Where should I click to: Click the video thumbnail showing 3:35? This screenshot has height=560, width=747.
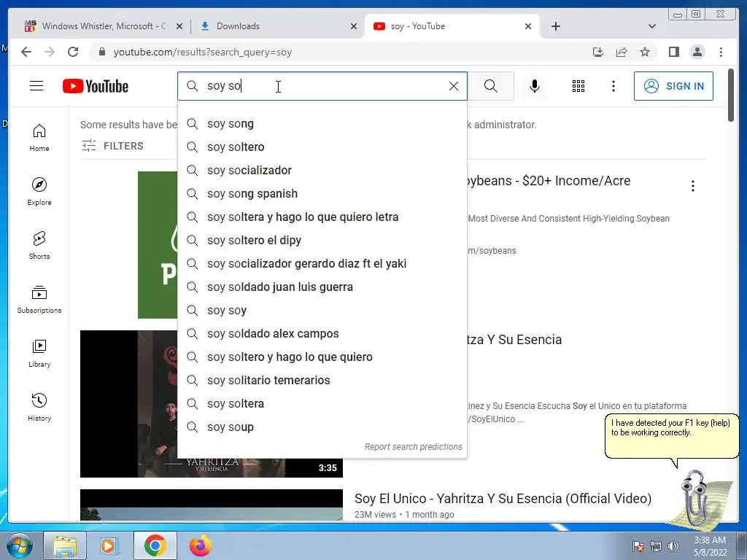click(x=211, y=404)
